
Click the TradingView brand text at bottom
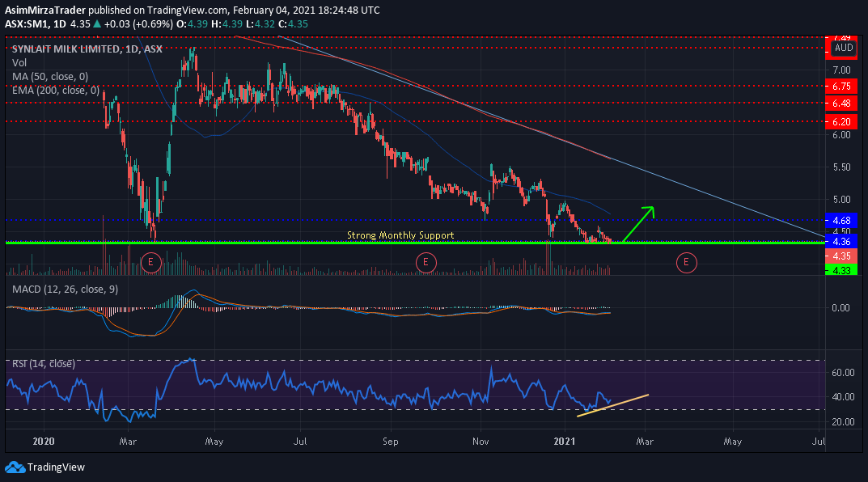pyautogui.click(x=56, y=467)
